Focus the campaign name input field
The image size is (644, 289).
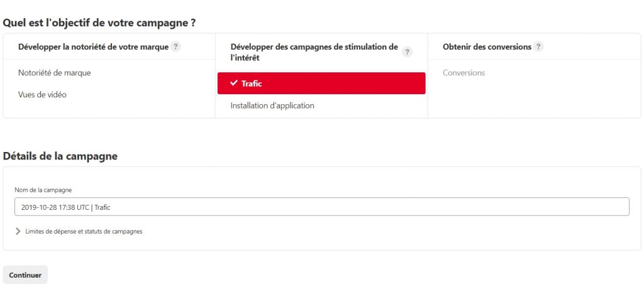pos(321,207)
